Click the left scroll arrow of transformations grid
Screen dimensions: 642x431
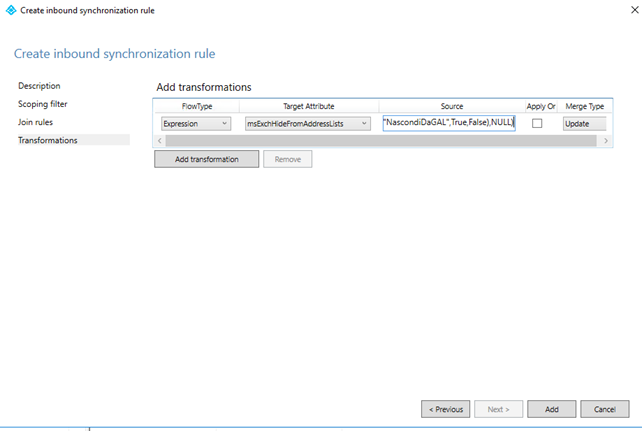tap(160, 141)
